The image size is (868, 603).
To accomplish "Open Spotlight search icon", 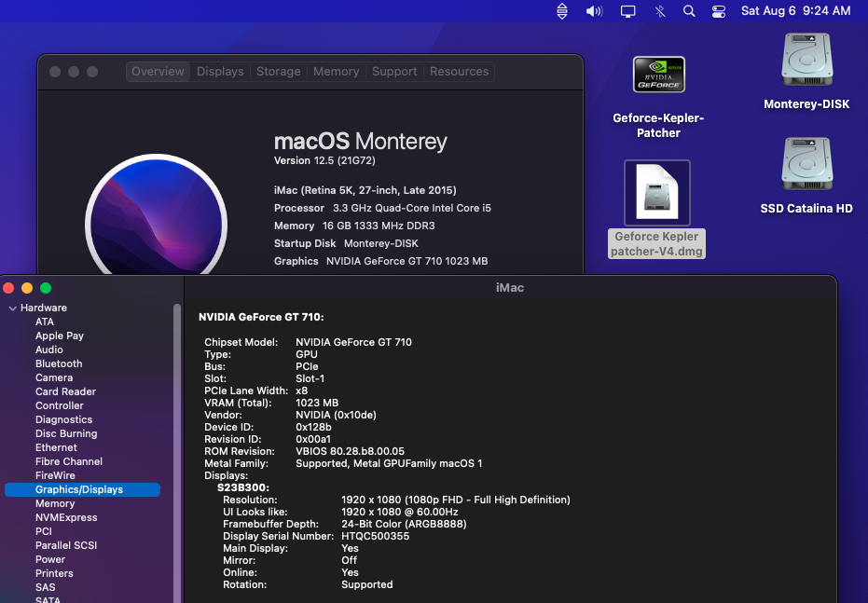I will coord(689,11).
